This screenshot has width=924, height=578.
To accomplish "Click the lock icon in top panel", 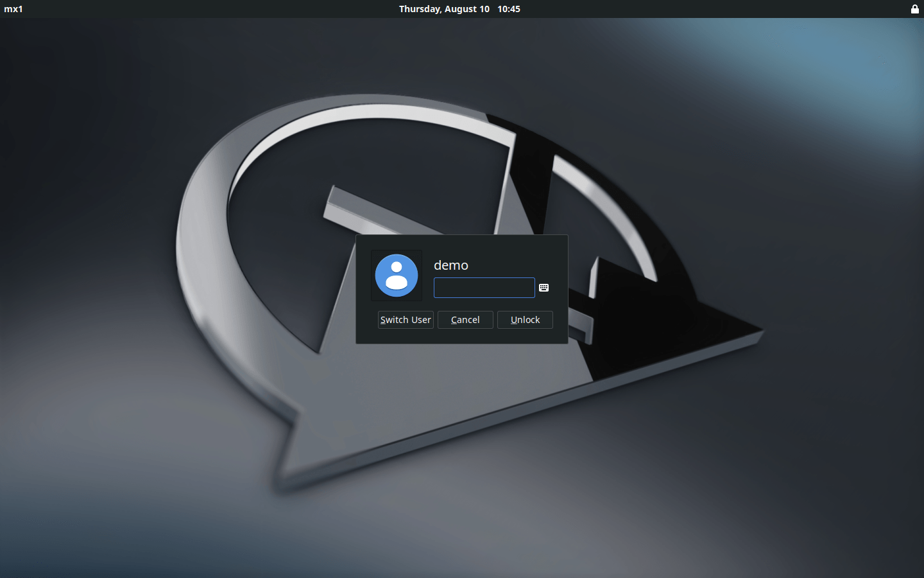I will click(915, 9).
